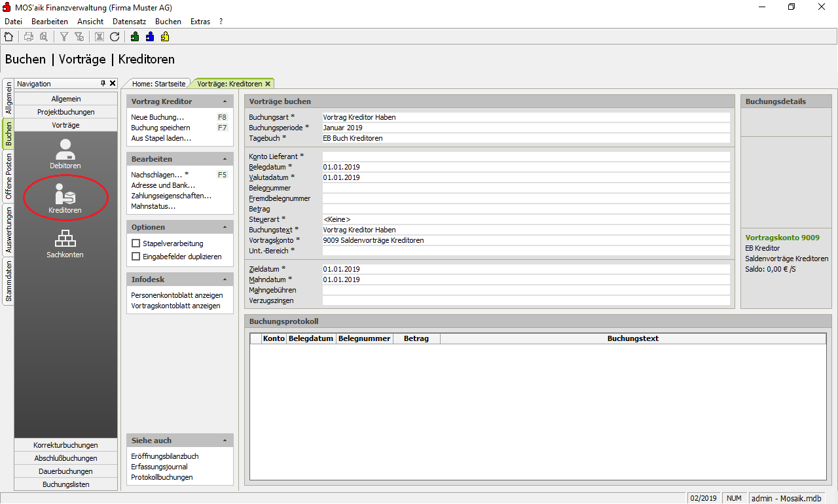Select the Kreditoren navigation icon
Screen dimensions: 838x504
coord(65,199)
